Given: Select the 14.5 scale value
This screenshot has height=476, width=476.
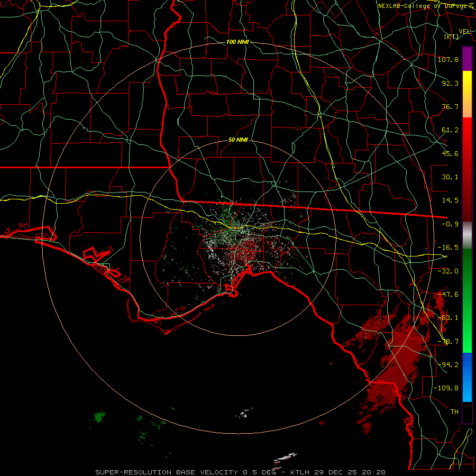Looking at the screenshot, I should (450, 200).
